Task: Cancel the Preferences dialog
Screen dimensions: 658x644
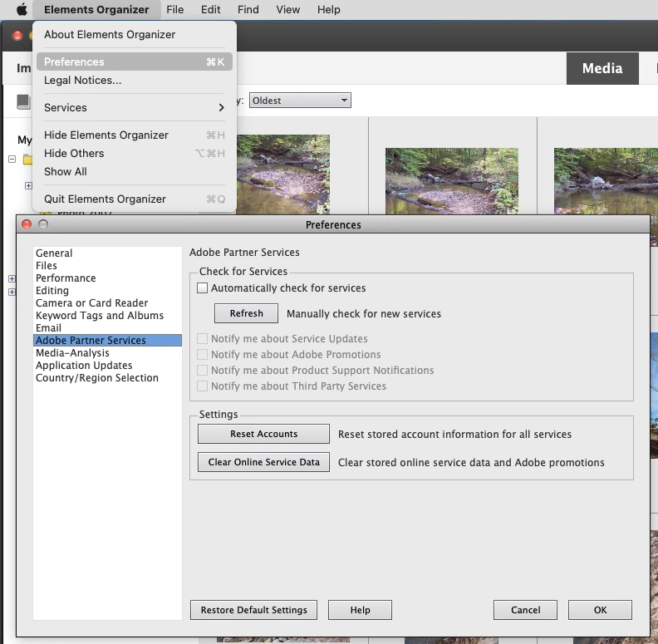Action: point(525,610)
